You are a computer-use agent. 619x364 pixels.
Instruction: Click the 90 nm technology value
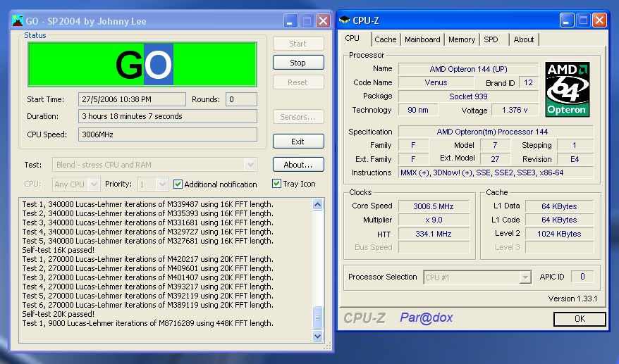point(417,110)
